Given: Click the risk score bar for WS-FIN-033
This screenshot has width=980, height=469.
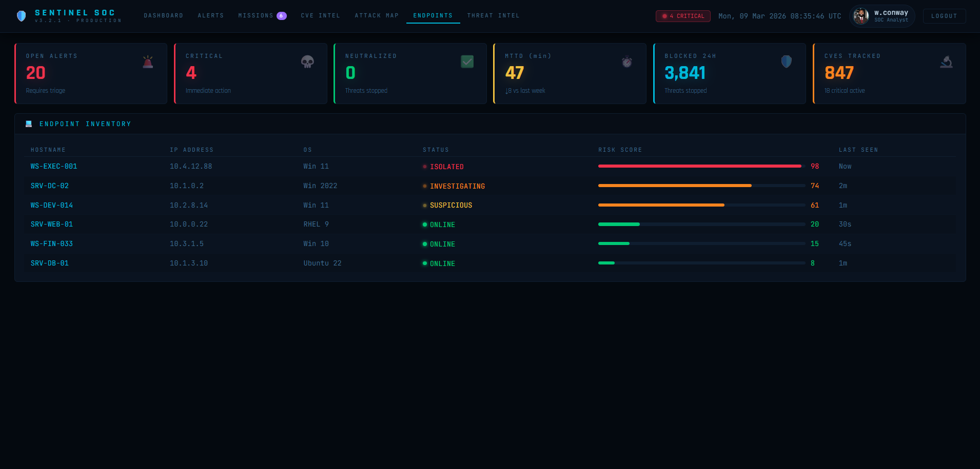Looking at the screenshot, I should click(x=701, y=243).
